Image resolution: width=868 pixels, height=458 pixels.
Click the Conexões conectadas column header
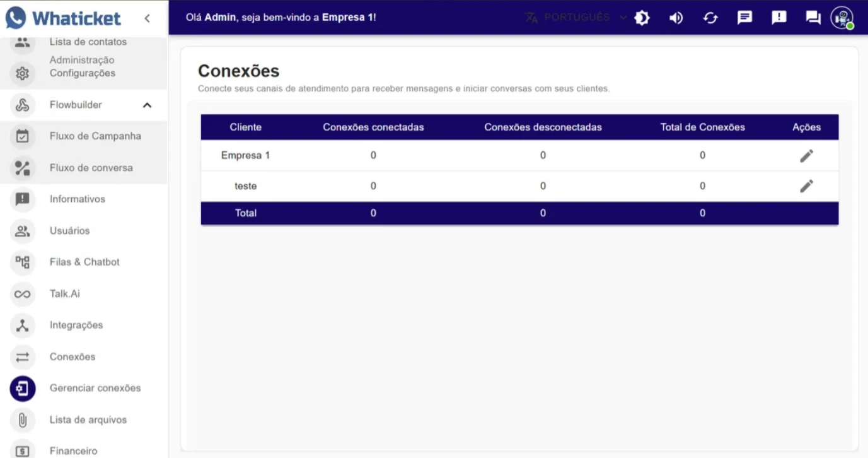point(373,127)
